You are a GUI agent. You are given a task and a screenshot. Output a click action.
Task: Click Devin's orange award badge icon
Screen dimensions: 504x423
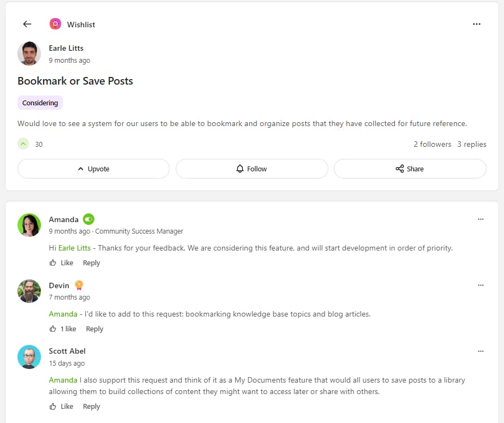coord(79,285)
